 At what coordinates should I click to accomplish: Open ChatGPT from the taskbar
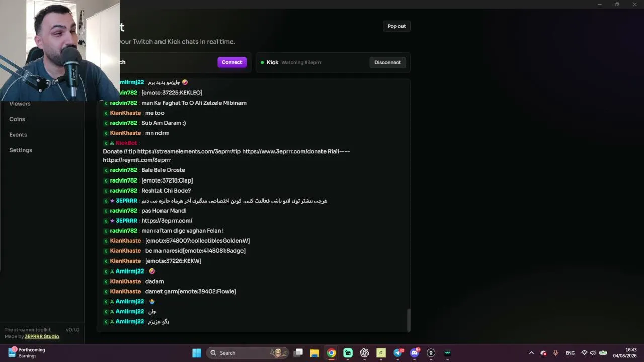[x=364, y=353]
